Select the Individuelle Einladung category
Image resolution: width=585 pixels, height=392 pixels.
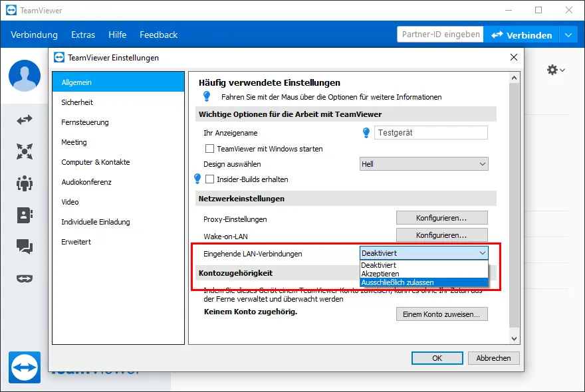tap(118, 222)
